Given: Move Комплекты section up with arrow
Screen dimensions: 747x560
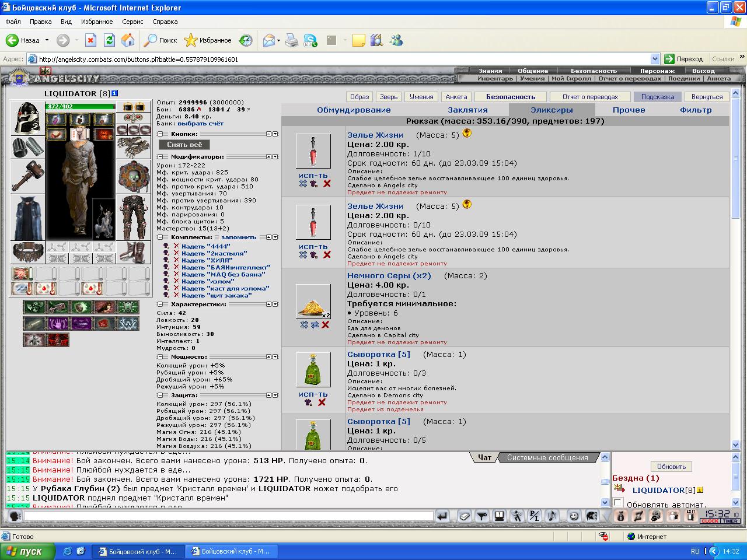Looking at the screenshot, I should (269, 238).
